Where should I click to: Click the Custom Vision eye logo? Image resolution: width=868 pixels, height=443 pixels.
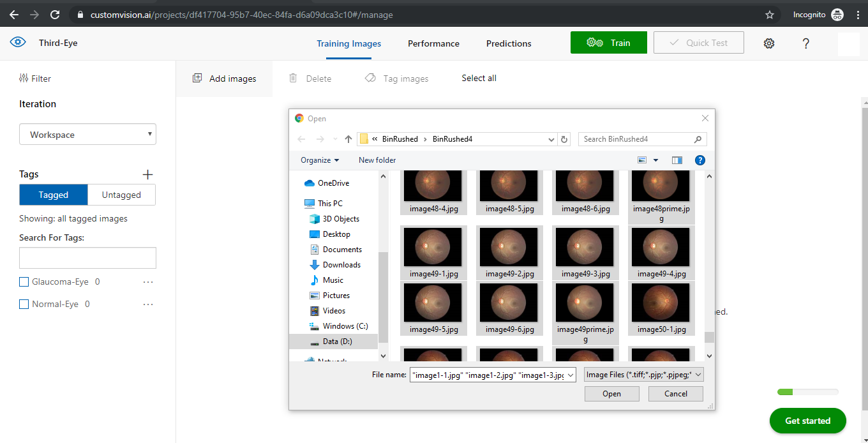point(18,43)
